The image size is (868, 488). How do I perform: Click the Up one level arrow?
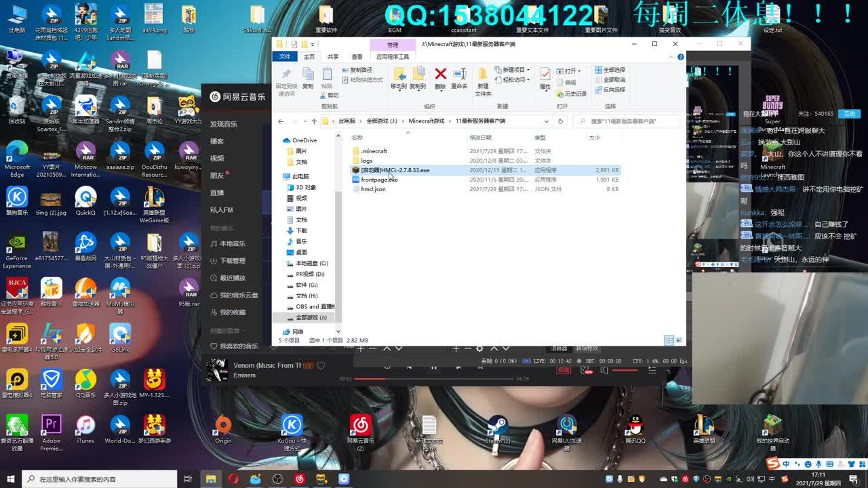point(314,121)
